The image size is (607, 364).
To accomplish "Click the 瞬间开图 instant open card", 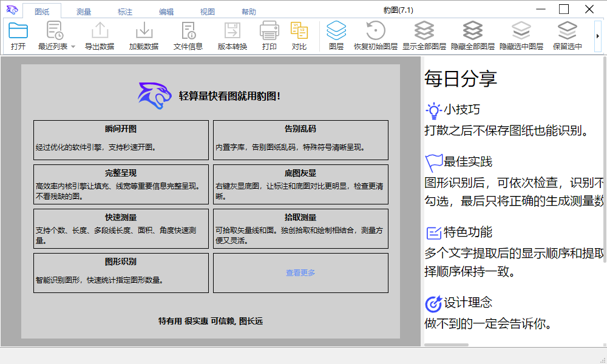I will pyautogui.click(x=120, y=140).
